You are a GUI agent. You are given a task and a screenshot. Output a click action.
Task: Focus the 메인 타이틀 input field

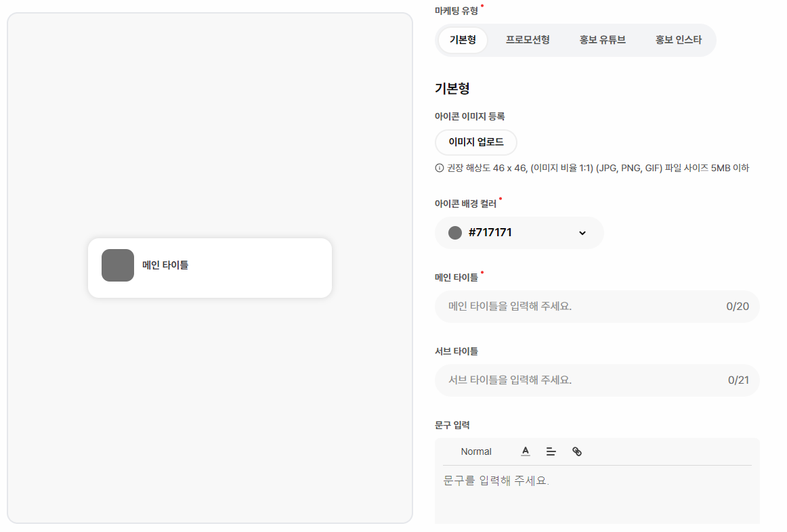pos(597,307)
